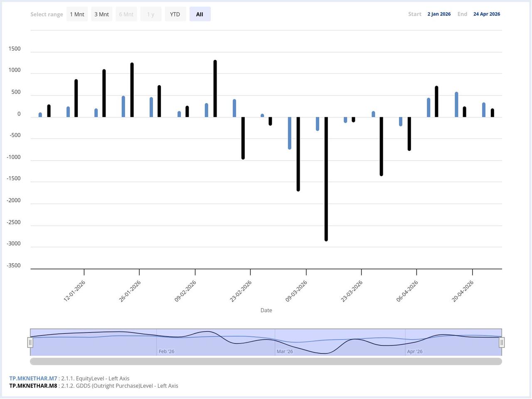Image resolution: width=532 pixels, height=399 pixels.
Task: Click the "Apr '26" navigator segment
Action: 416,351
